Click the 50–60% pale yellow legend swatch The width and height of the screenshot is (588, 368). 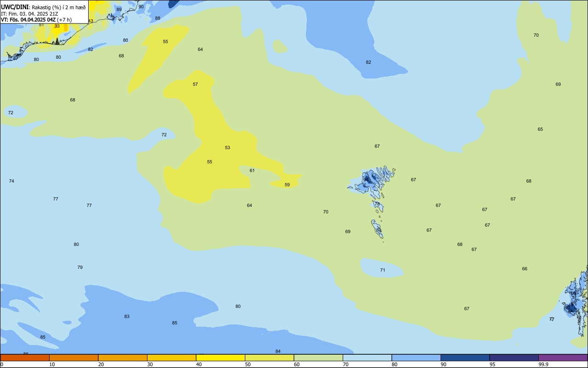pos(269,357)
